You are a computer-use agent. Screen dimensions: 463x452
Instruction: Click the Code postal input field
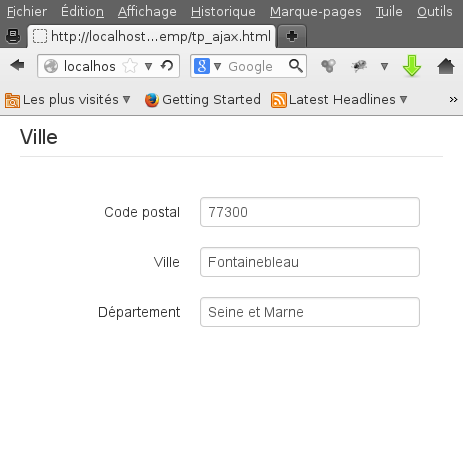pos(310,212)
